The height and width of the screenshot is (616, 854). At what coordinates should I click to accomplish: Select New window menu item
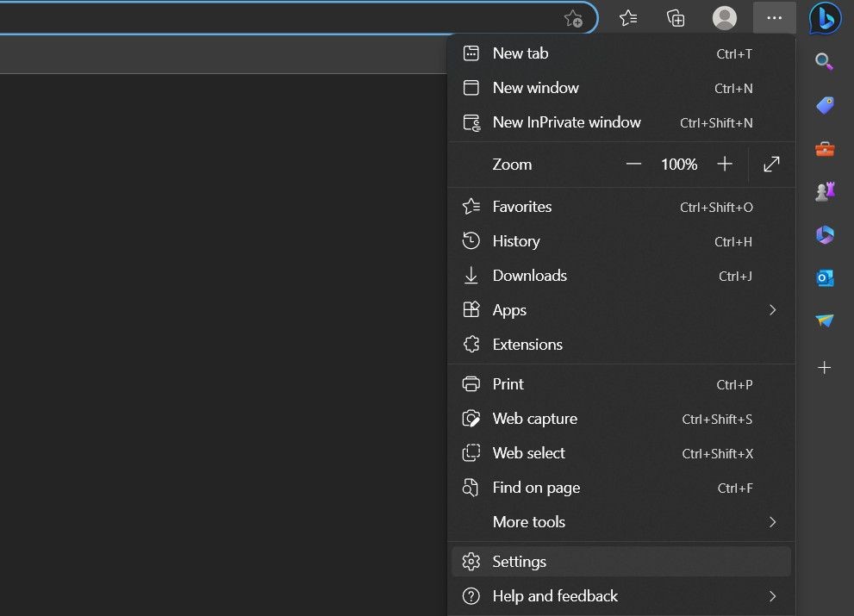pyautogui.click(x=620, y=88)
